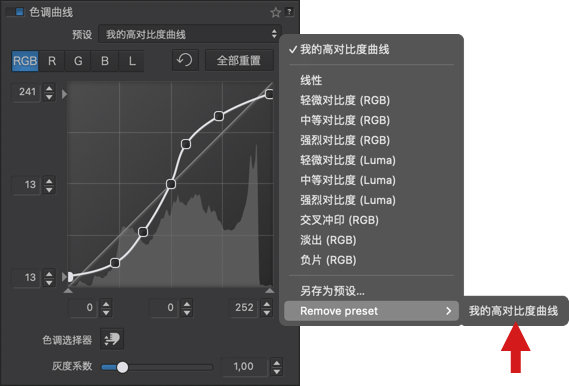Click the gamma slider handle
The image size is (569, 386).
point(123,367)
